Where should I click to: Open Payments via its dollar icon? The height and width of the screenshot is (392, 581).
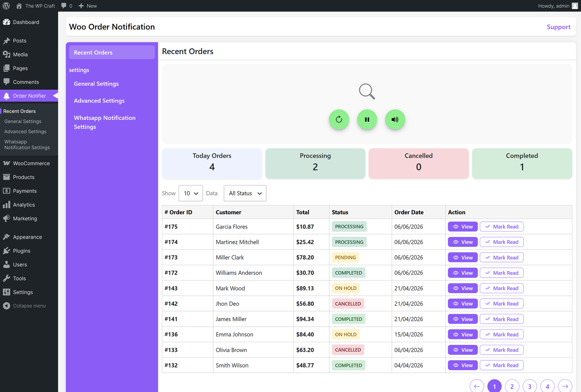tap(7, 191)
